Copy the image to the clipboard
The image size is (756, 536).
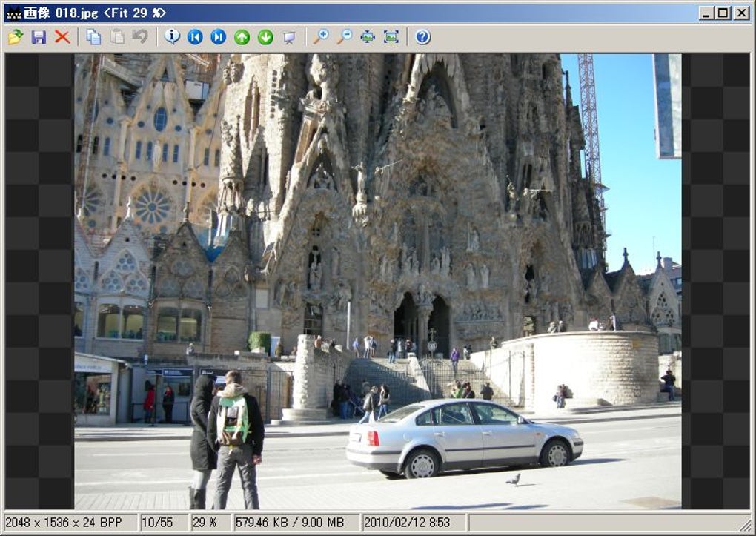pos(93,36)
